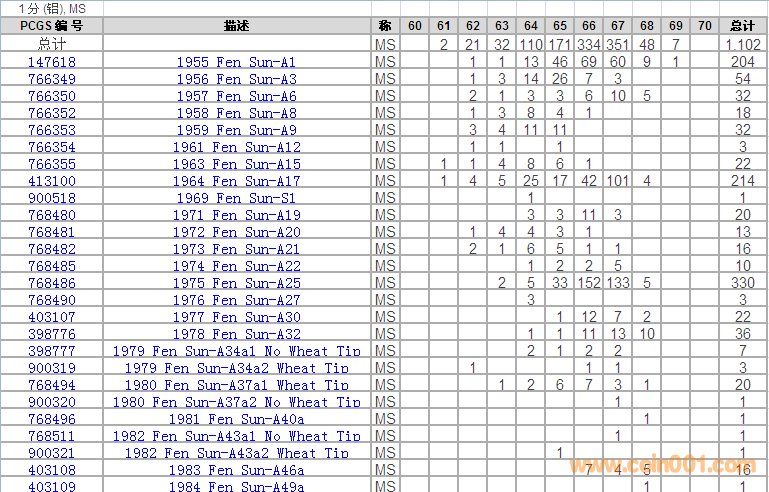Open the 1957 Fen Sun-A6 link
The image size is (769, 492).
(x=236, y=96)
